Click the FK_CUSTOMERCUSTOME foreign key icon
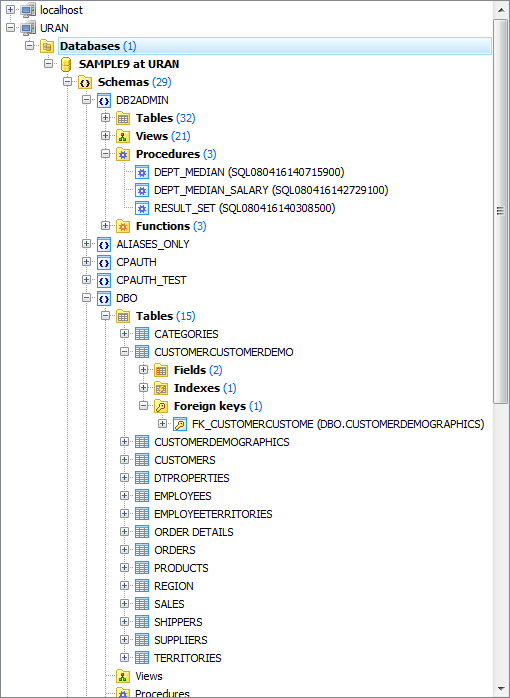Viewport: 510px width, 698px height. (x=180, y=424)
